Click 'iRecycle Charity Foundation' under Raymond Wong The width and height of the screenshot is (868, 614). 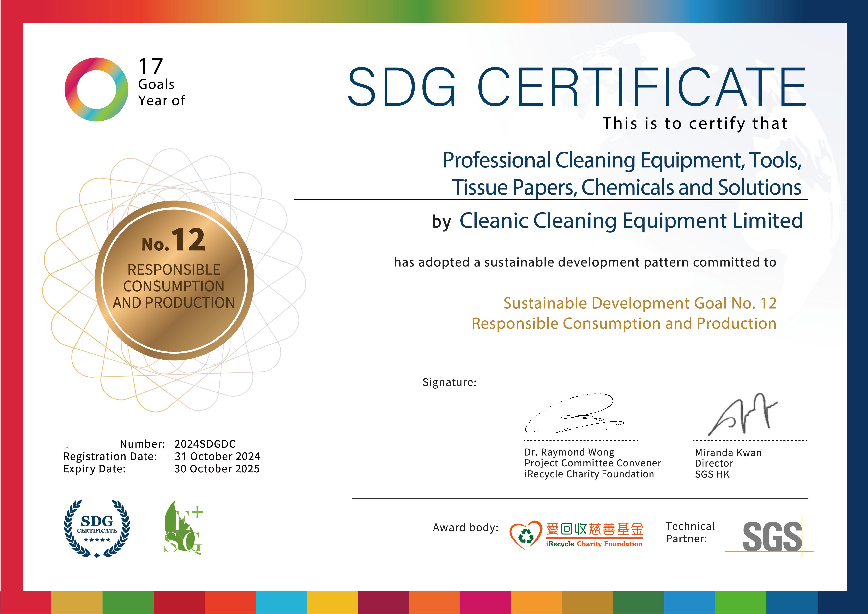click(589, 474)
